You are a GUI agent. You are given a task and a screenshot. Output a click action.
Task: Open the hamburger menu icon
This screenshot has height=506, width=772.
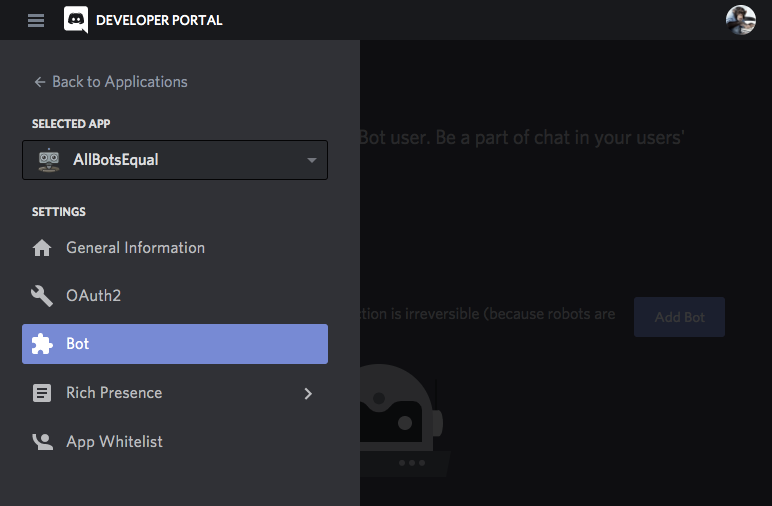point(36,20)
